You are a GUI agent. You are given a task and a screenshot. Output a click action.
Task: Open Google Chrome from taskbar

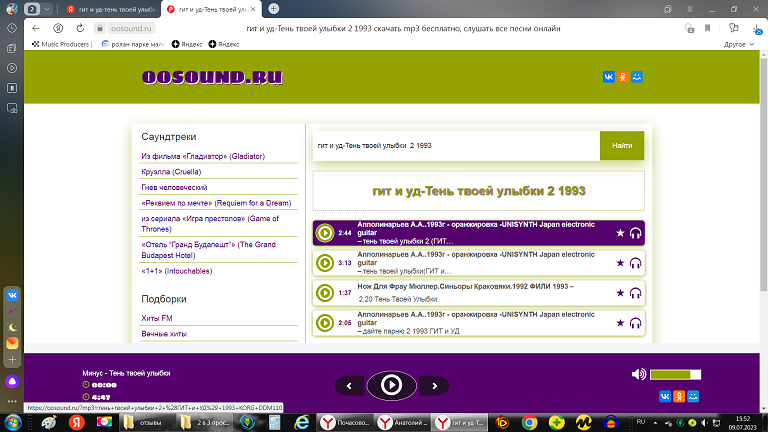(x=529, y=422)
